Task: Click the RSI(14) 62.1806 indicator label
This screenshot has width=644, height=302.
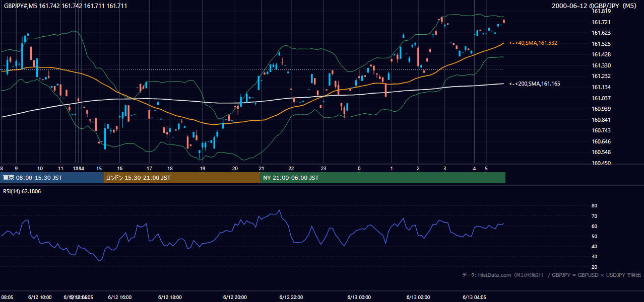Action: [22, 191]
